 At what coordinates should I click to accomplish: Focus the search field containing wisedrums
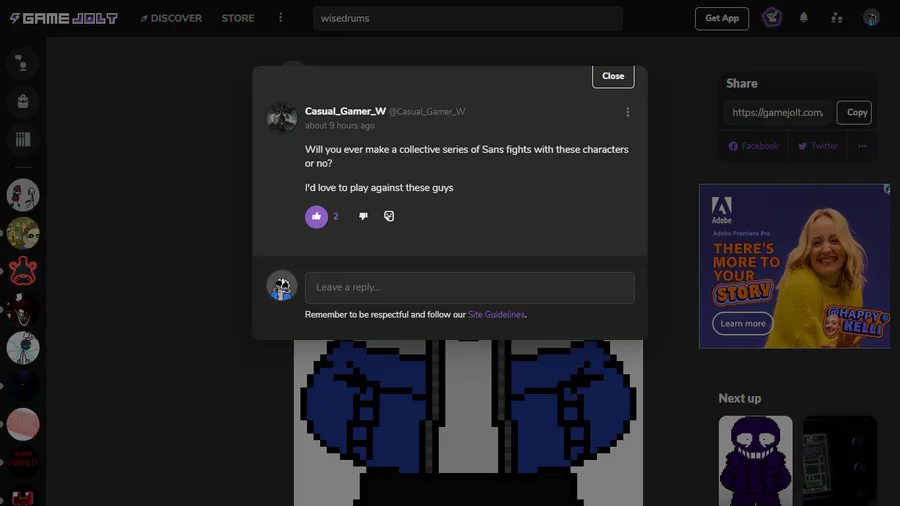coord(468,18)
